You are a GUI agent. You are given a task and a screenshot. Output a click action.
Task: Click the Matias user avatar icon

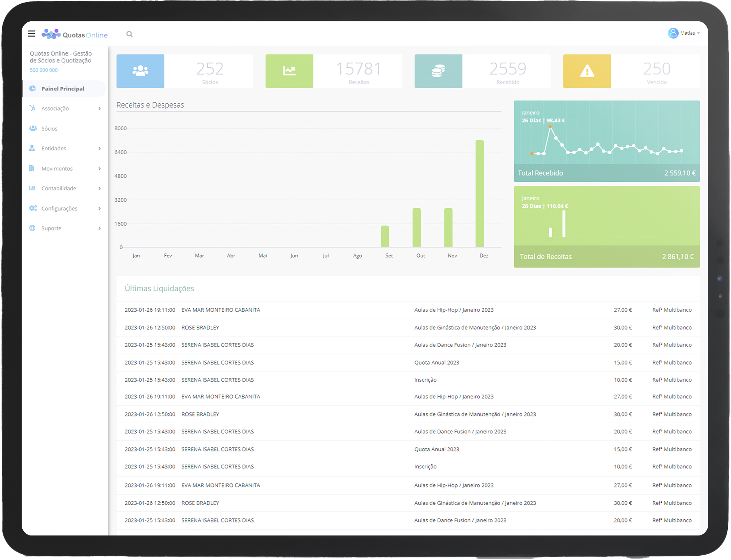click(673, 33)
